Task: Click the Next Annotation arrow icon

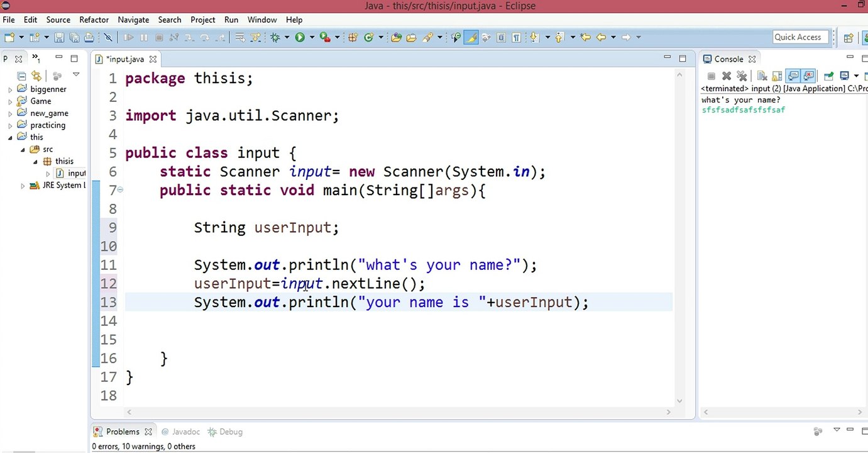Action: click(x=534, y=37)
